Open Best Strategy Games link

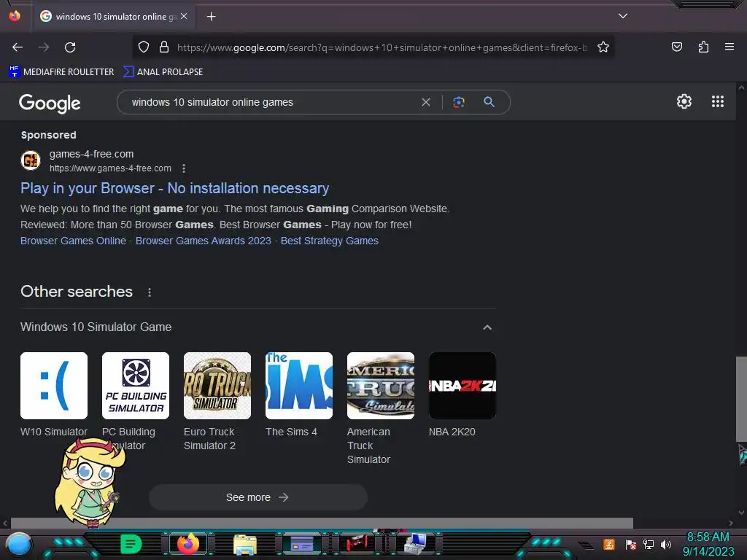329,241
